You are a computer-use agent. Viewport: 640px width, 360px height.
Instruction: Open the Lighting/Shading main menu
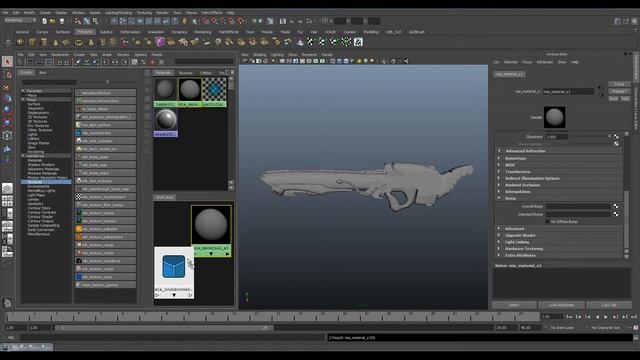[x=118, y=13]
